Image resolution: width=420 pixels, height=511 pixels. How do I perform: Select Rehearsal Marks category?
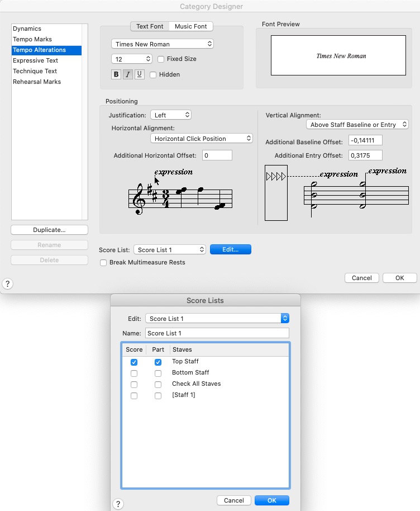37,82
